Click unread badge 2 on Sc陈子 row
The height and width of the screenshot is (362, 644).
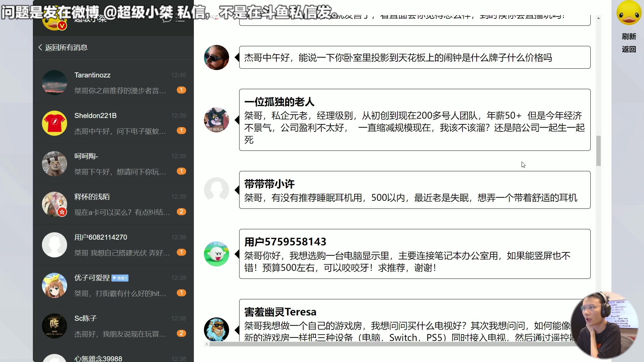[181, 333]
